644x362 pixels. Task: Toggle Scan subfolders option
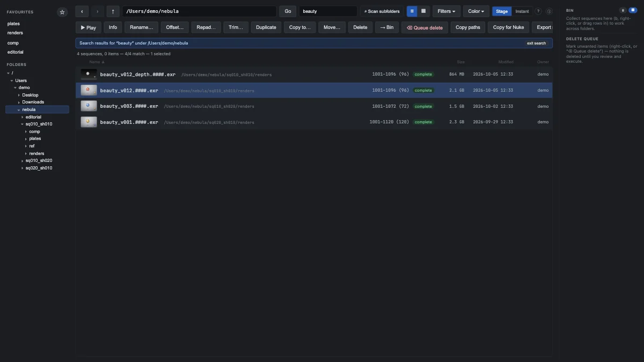[x=382, y=11]
